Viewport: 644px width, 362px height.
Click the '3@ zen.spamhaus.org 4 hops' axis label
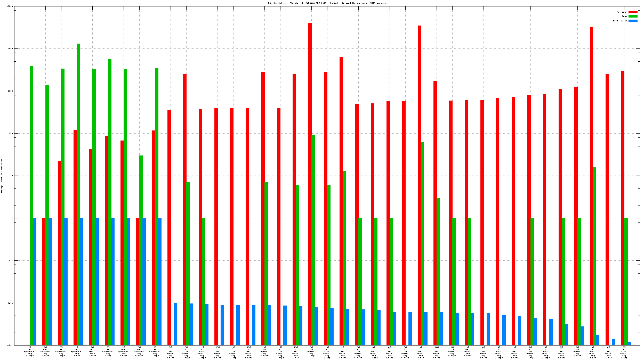point(139,352)
